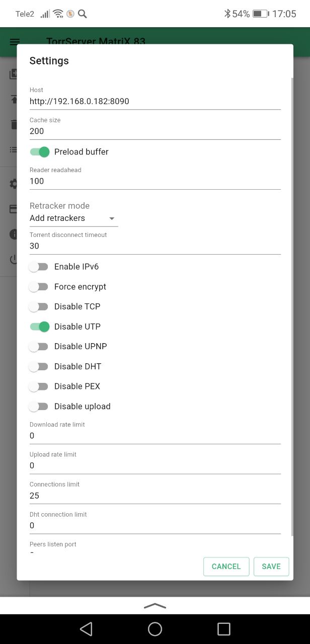The width and height of the screenshot is (310, 644).
Task: Tap the Wi-Fi icon in status bar
Action: 58,14
